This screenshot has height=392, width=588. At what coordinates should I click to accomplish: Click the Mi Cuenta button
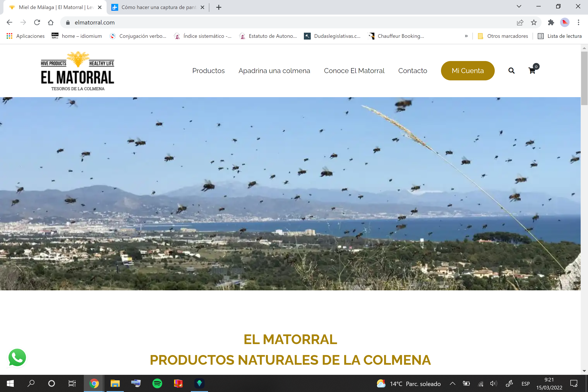(x=468, y=71)
